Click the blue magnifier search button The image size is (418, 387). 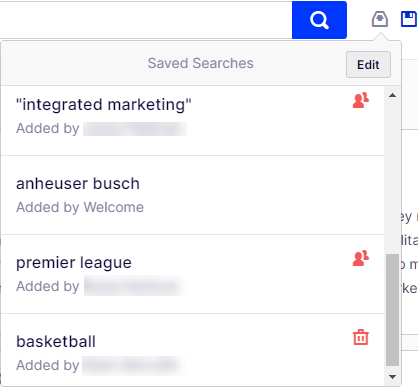point(319,20)
